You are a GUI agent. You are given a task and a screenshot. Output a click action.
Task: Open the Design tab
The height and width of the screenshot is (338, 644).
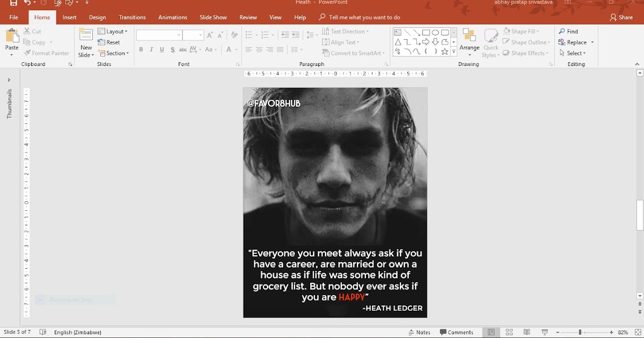[97, 17]
